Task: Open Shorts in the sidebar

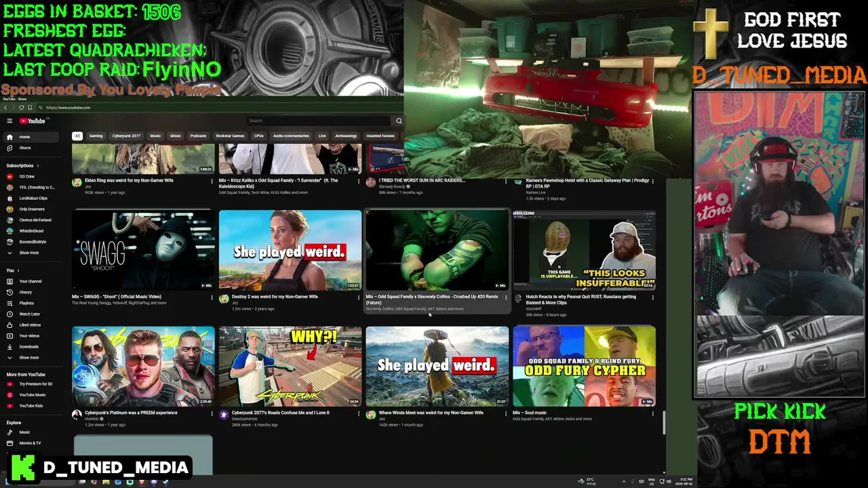Action: 31,148
